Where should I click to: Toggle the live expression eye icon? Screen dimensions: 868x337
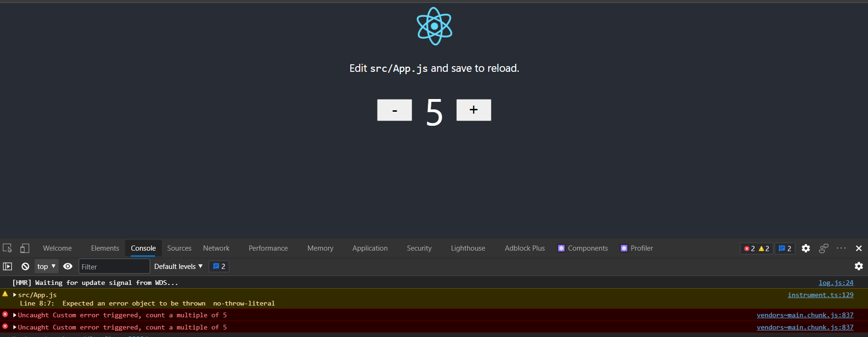click(x=68, y=266)
